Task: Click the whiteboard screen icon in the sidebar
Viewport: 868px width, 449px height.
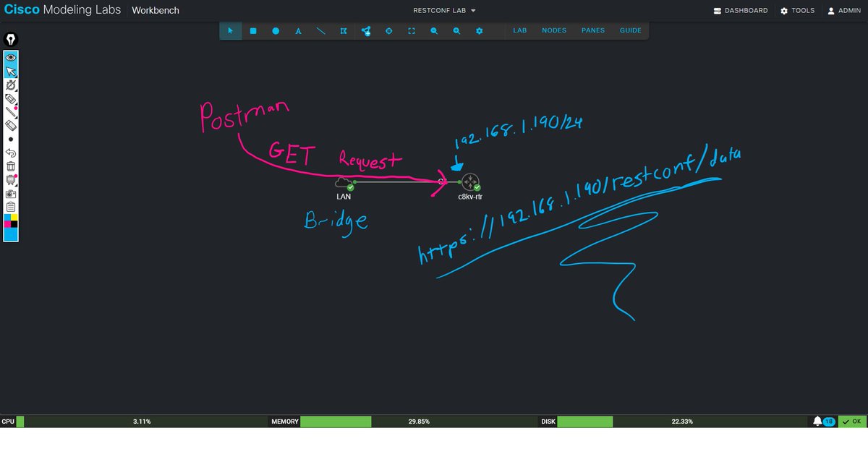Action: (x=11, y=180)
